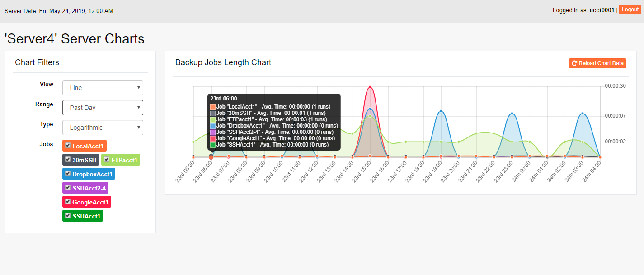The image size is (644, 275).
Task: Click the 00:00:30 y-axis label
Action: pyautogui.click(x=615, y=86)
